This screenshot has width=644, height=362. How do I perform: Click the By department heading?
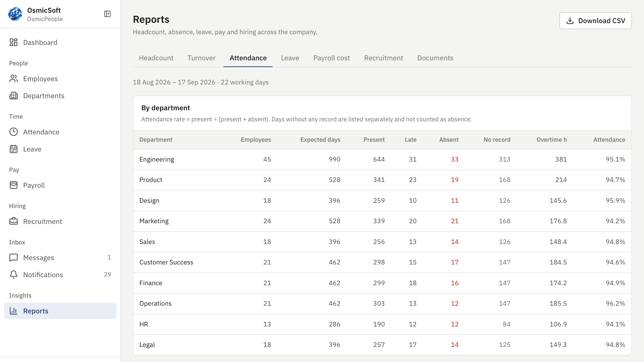(166, 108)
